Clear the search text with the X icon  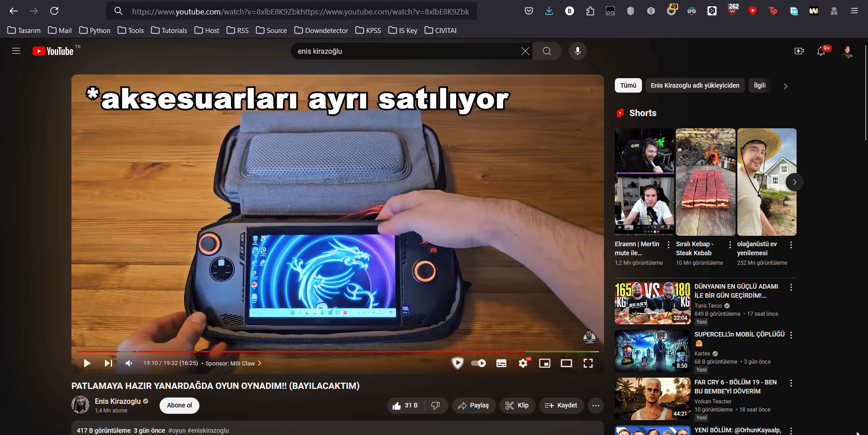(x=525, y=51)
